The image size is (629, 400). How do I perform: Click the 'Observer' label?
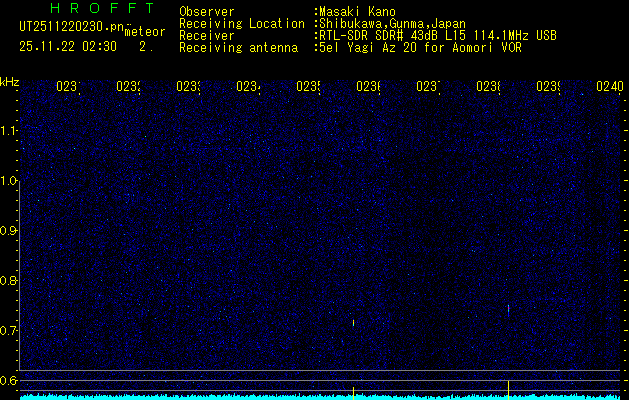coord(207,11)
